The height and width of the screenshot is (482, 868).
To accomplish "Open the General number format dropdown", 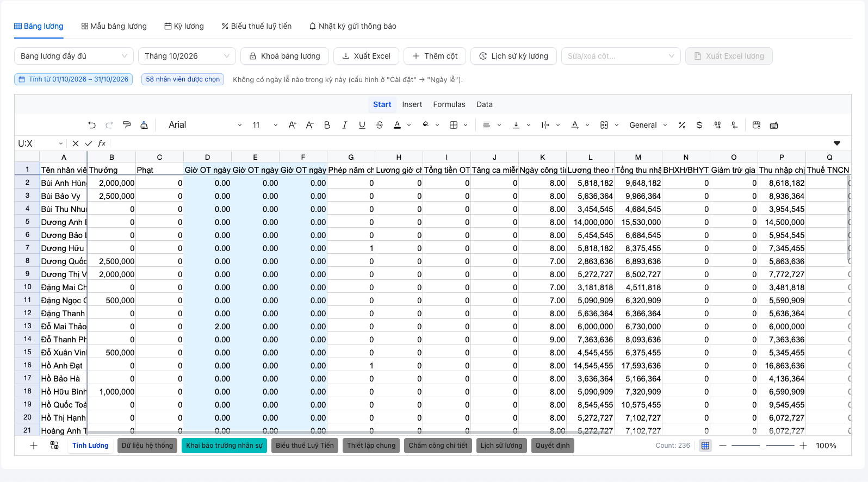I will click(648, 125).
